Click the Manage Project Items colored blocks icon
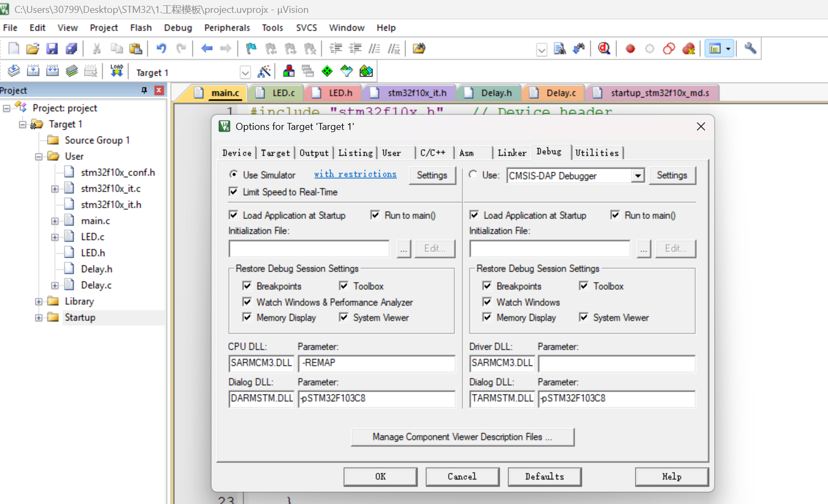828x504 pixels. click(289, 71)
